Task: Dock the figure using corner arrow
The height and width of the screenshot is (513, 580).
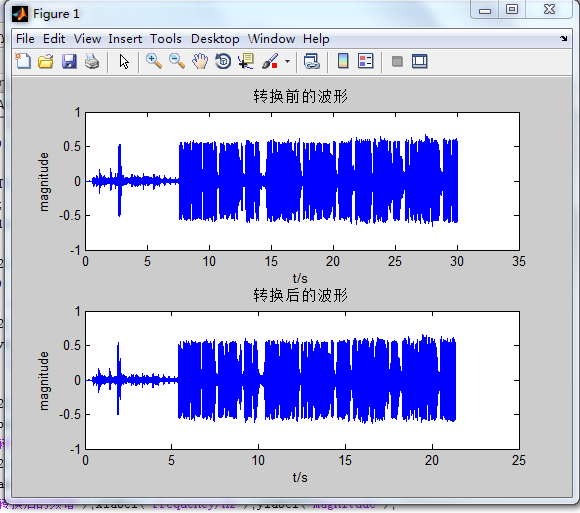Action: tap(563, 38)
